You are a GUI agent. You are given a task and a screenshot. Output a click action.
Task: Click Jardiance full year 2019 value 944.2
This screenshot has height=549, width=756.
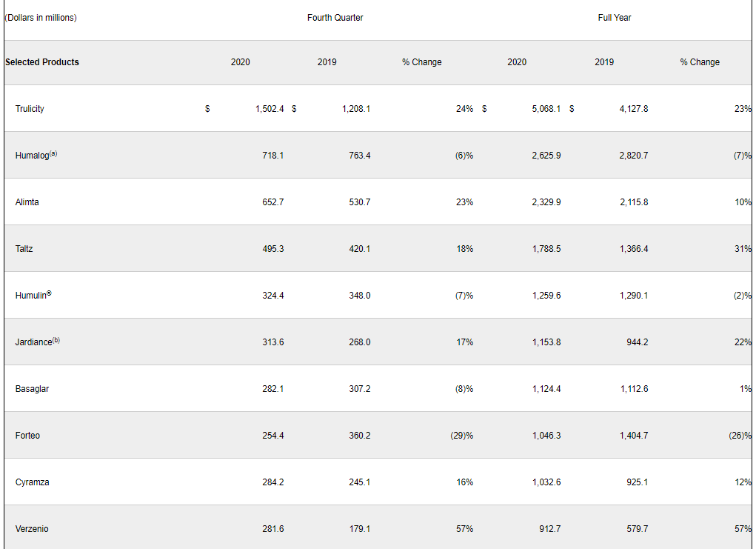coord(636,342)
